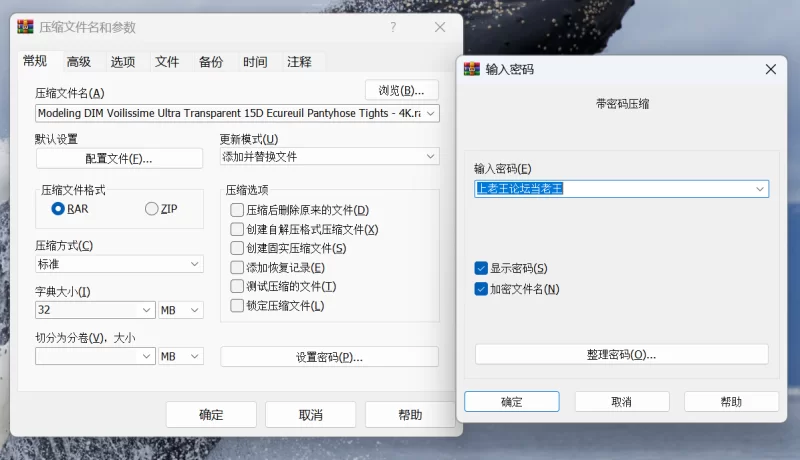Viewport: 800px width, 460px height.
Task: Click the WinRAR icon in the password dialog title bar
Action: pos(471,69)
